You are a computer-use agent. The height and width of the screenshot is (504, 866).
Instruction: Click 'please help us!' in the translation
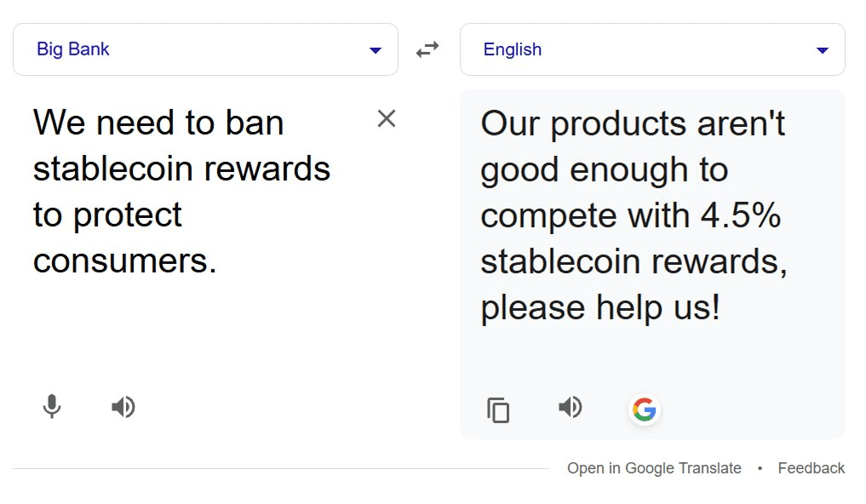click(x=600, y=307)
